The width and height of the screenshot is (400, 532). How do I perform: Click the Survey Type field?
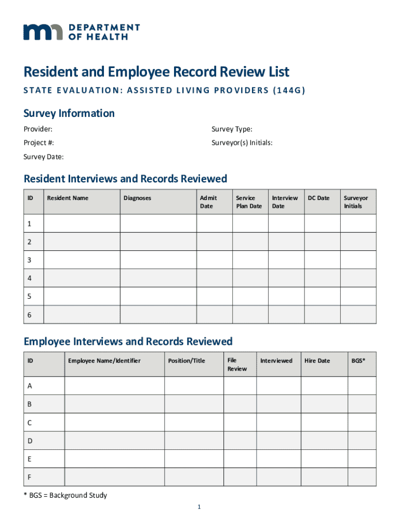[312, 129]
